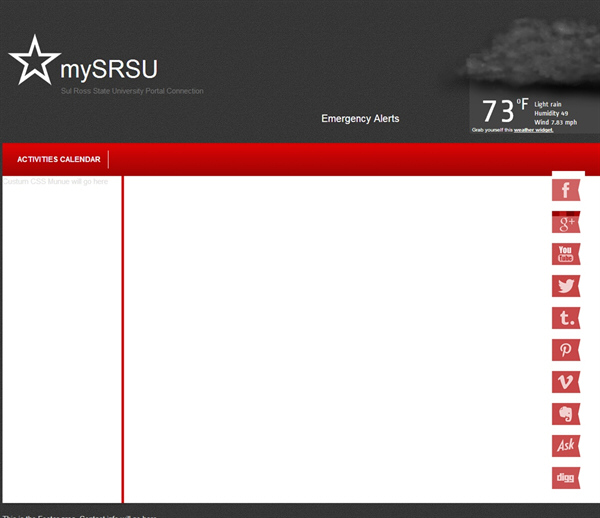Click the 73°F temperature reading
Viewport: 600px width, 518px height.
coord(503,111)
